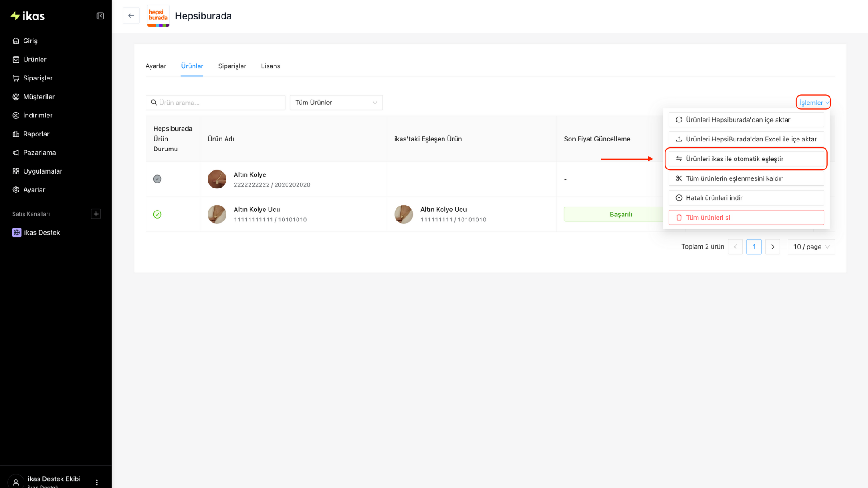Click the code 2222222222 / 2020202020
This screenshot has height=488, width=868.
[x=272, y=185]
